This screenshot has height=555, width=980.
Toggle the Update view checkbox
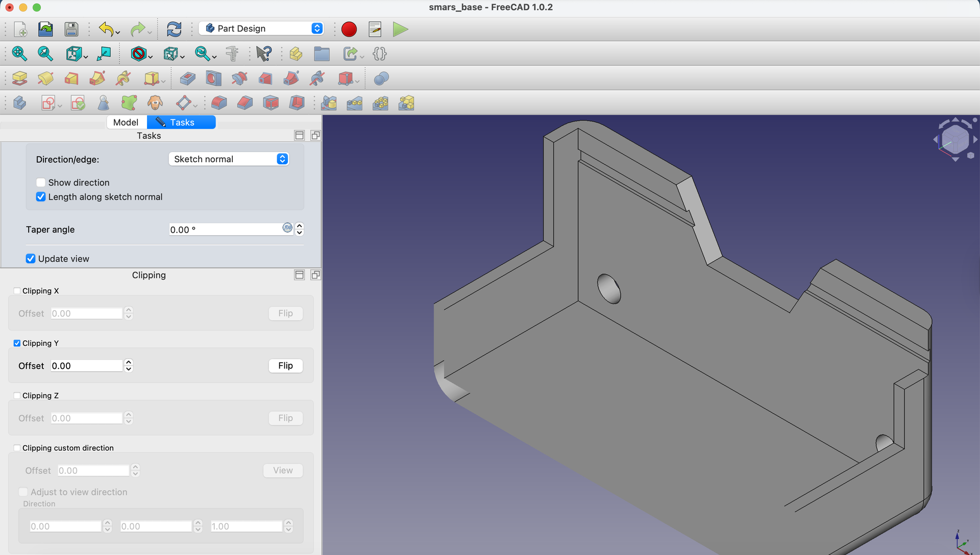tap(31, 259)
